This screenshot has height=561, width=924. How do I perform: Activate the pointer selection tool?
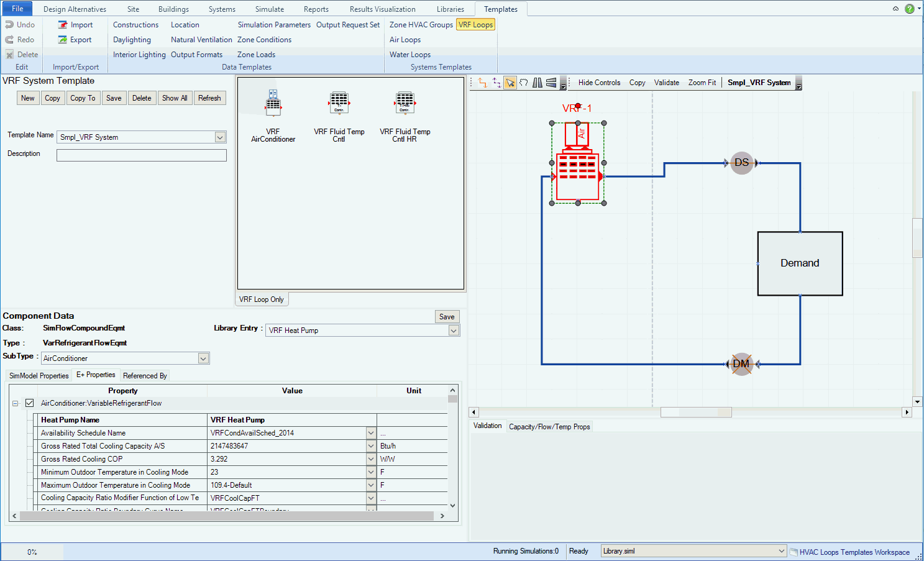(x=510, y=83)
